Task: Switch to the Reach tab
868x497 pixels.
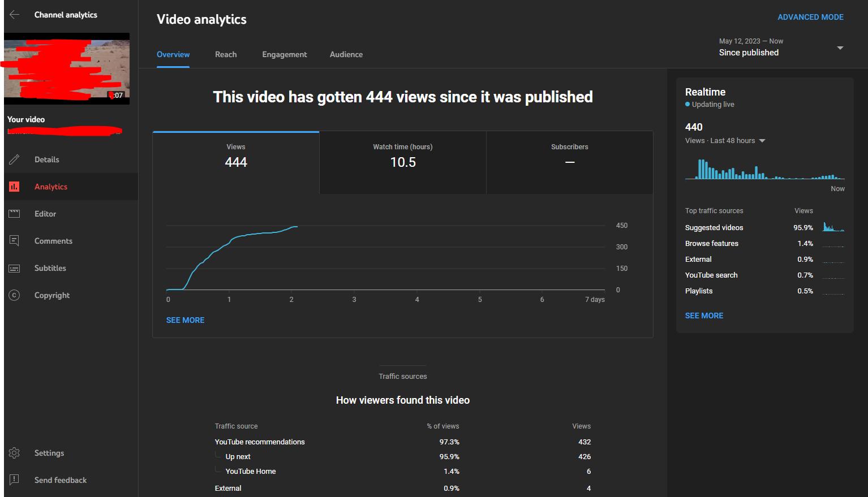Action: click(x=226, y=54)
